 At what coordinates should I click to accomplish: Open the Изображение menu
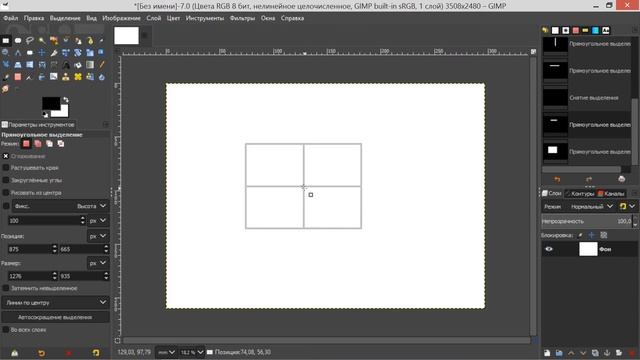point(121,18)
